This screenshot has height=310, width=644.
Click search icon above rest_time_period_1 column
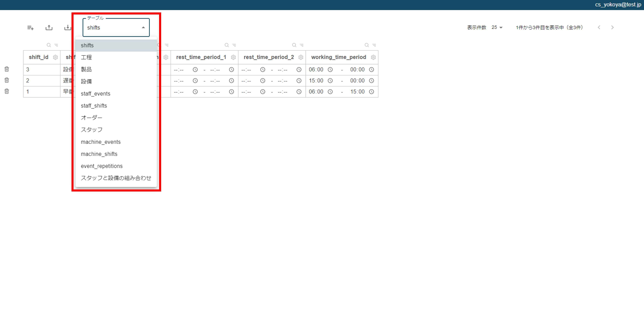(x=227, y=45)
